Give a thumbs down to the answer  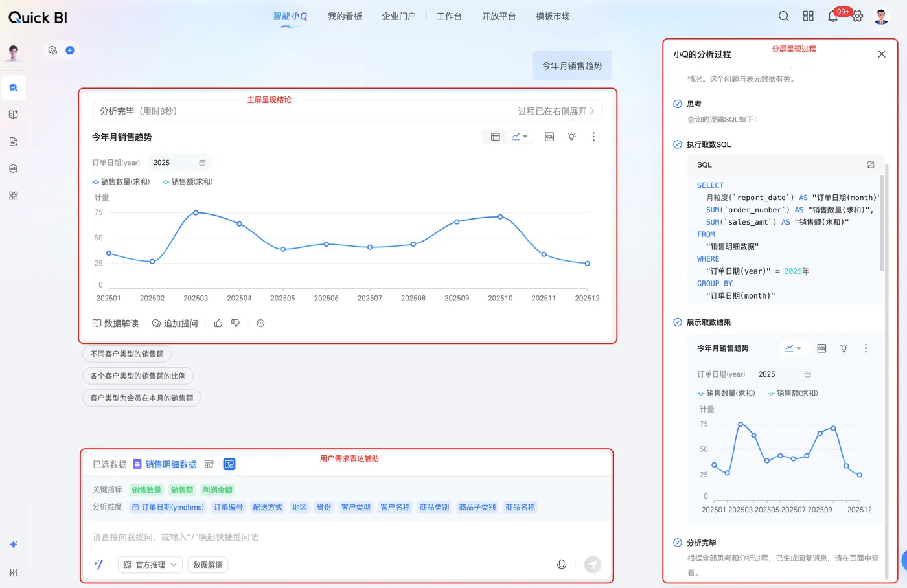pos(236,323)
